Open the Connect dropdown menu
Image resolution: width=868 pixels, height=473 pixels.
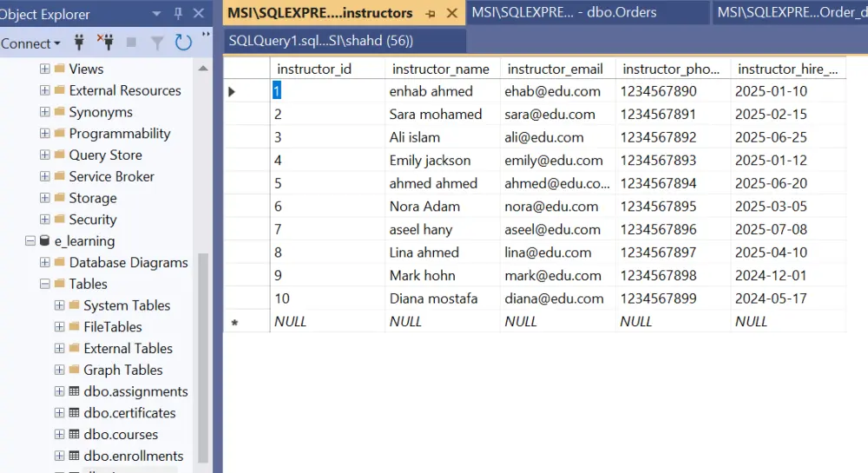click(30, 43)
